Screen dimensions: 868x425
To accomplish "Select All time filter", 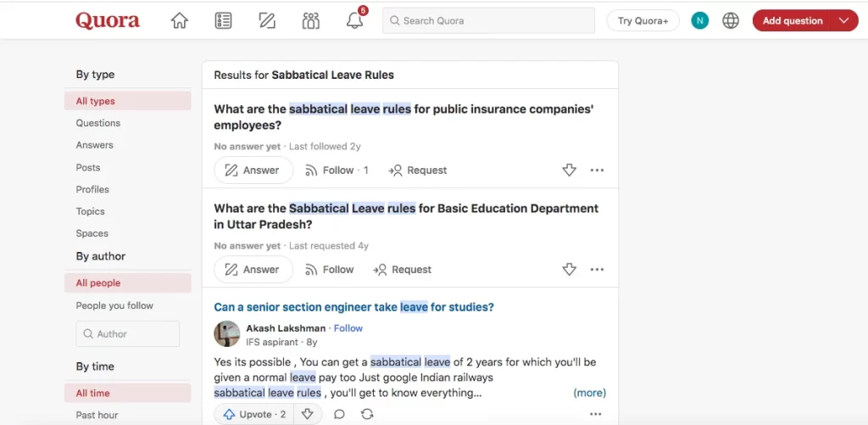I will click(x=128, y=393).
